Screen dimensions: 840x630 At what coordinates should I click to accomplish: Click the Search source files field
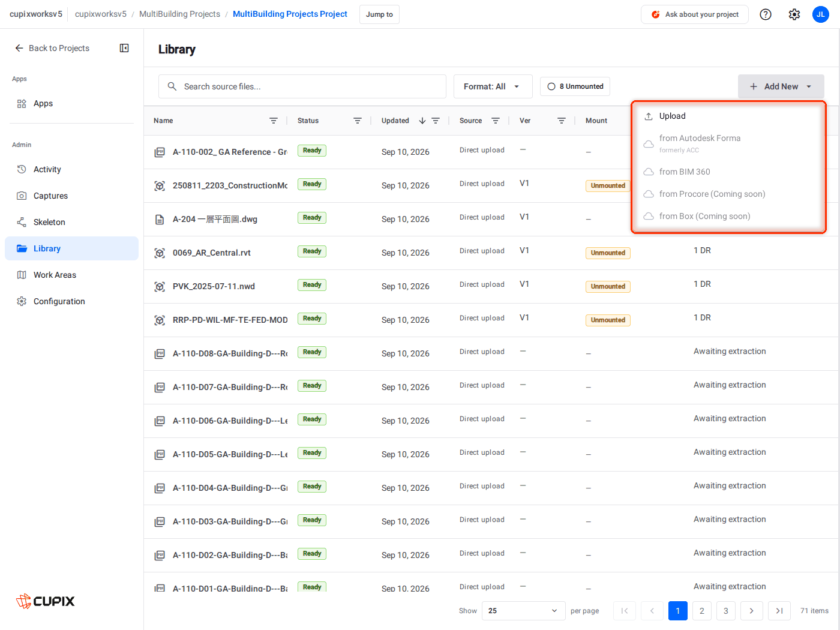pos(302,86)
